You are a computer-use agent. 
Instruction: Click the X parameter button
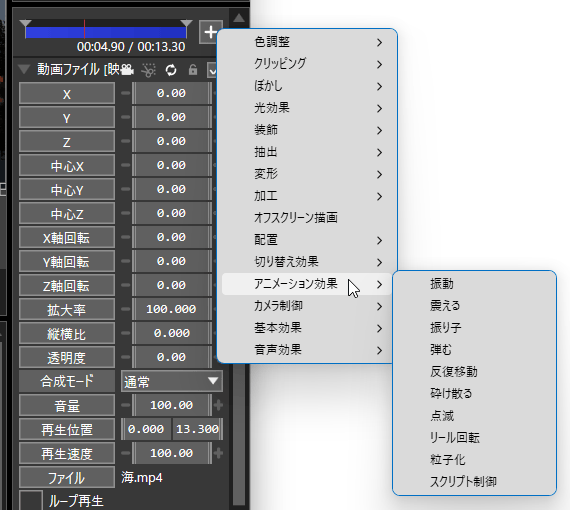click(67, 93)
